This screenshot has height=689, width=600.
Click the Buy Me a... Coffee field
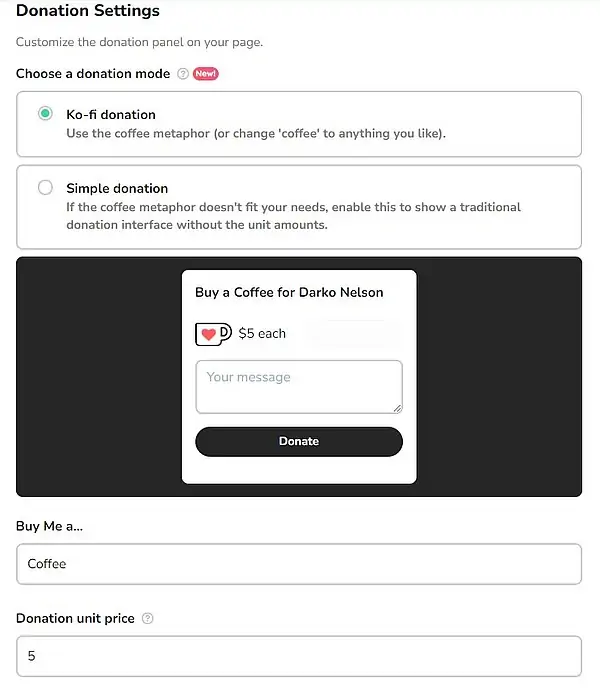pyautogui.click(x=299, y=564)
